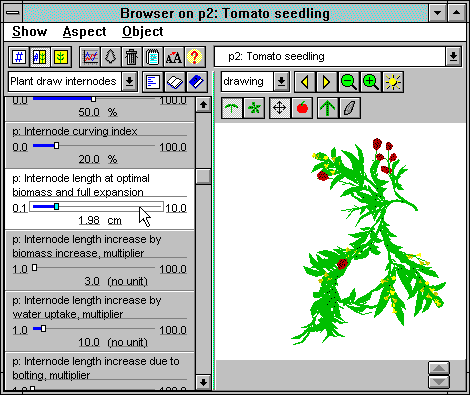Click the four-way move arrows tool

(x=279, y=108)
